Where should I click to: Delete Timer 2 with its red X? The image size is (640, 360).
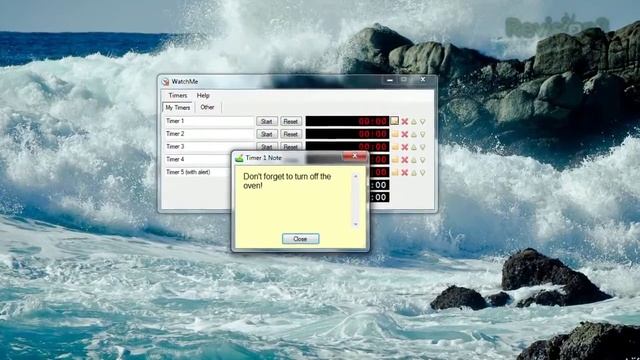404,134
